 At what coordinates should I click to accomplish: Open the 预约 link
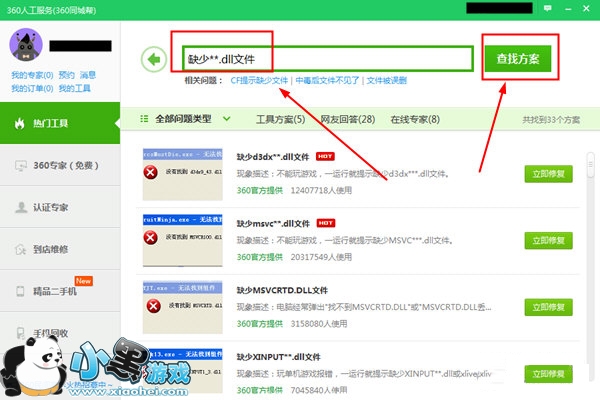point(67,75)
